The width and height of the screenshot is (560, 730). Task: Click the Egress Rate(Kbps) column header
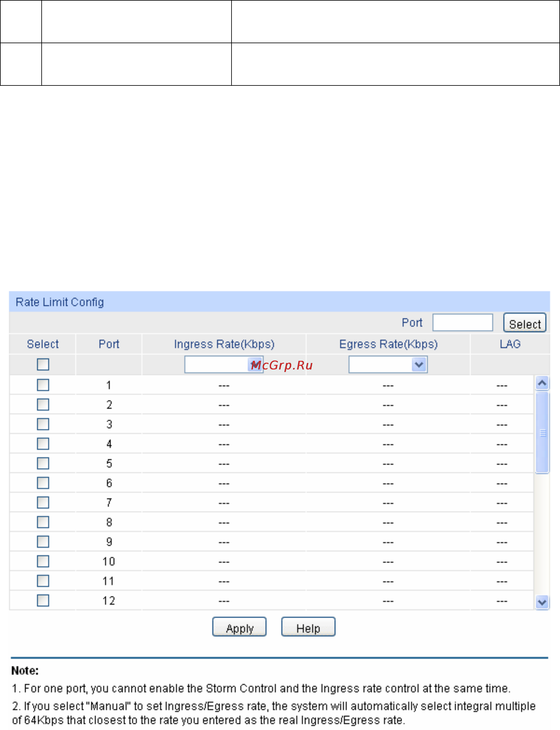coord(388,344)
